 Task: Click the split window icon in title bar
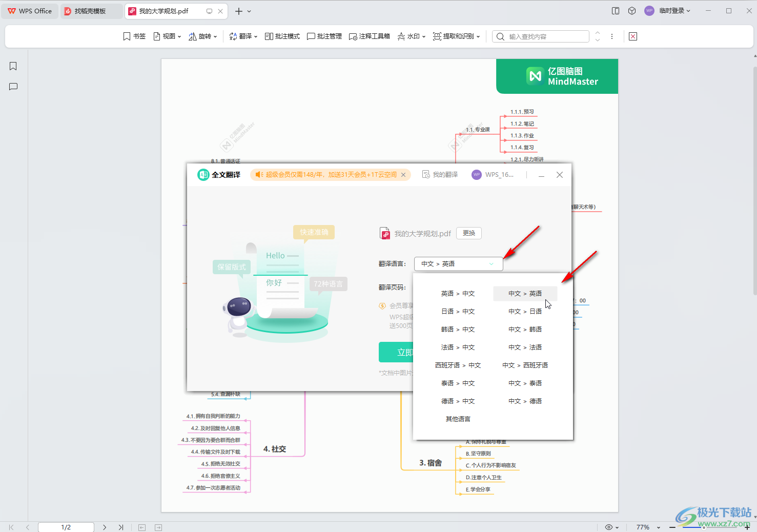coord(616,11)
